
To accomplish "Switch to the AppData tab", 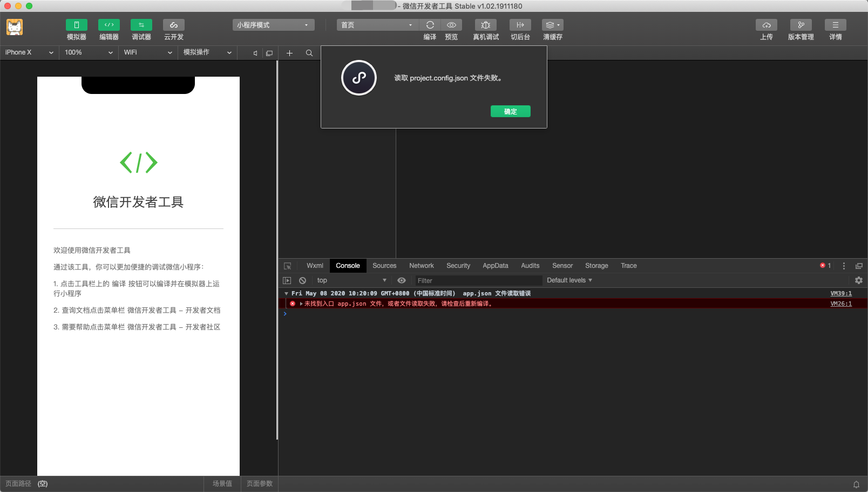I will coord(496,266).
